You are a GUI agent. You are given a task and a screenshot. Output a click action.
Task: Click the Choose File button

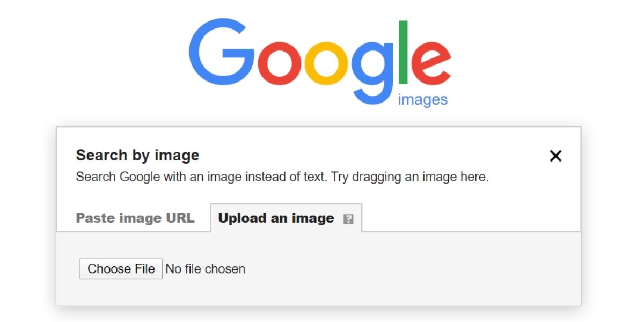pos(121,268)
